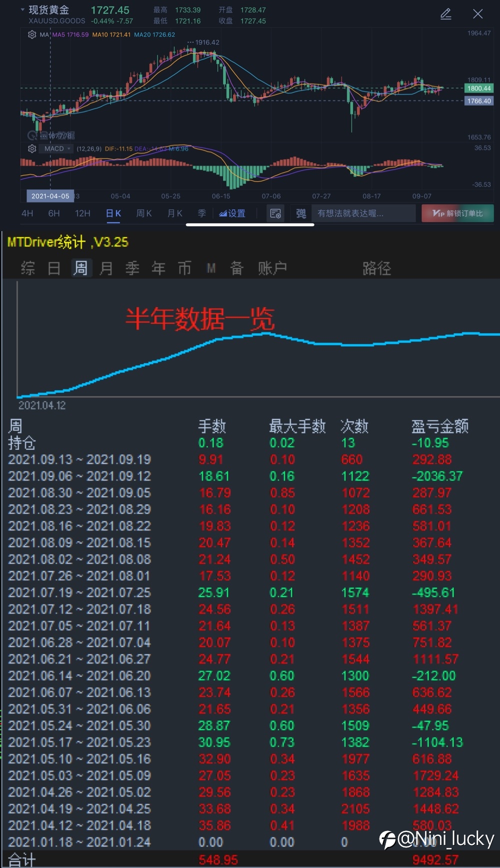Select row 2021.04.12 ~ 2021.04.18

(250, 825)
